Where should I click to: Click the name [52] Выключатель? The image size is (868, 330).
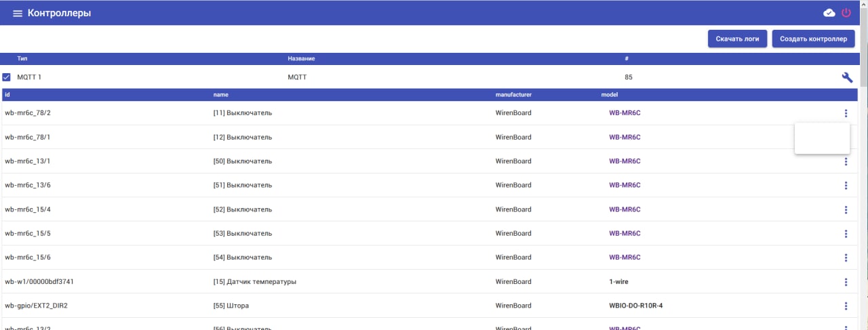pos(243,209)
